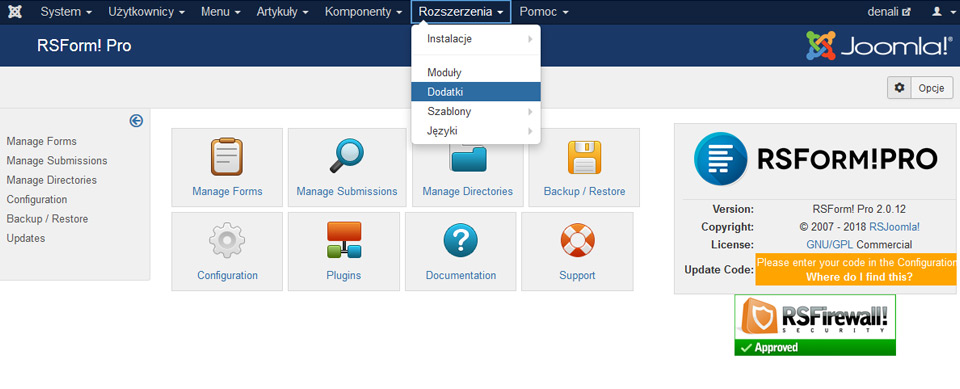Viewport: 960px width, 389px height.
Task: Open the Użytkownicy menu
Action: [146, 12]
